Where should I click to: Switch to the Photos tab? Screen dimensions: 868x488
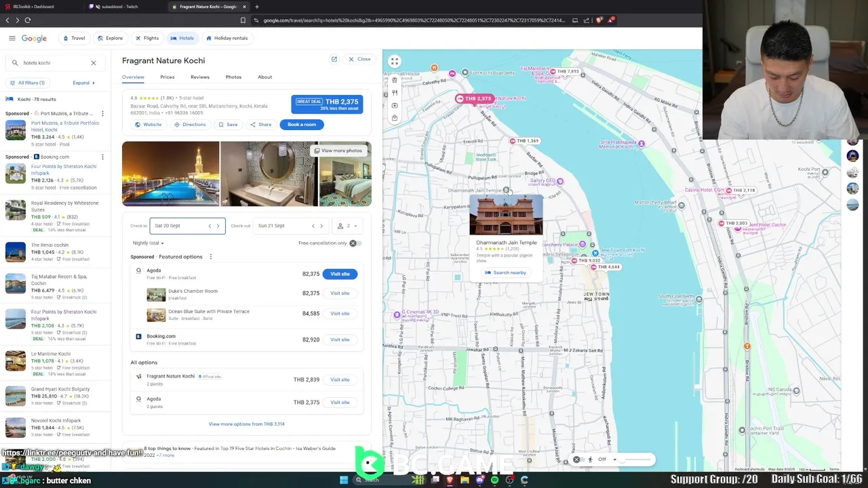click(233, 77)
